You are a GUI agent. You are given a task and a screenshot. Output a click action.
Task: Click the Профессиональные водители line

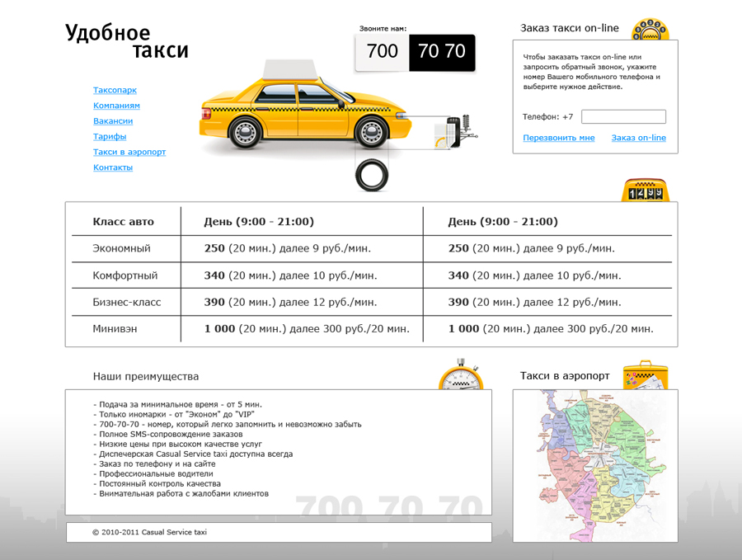coord(153,474)
